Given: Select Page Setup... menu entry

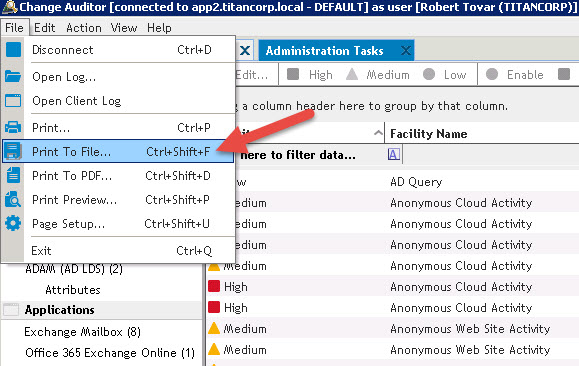Looking at the screenshot, I should (x=118, y=223).
